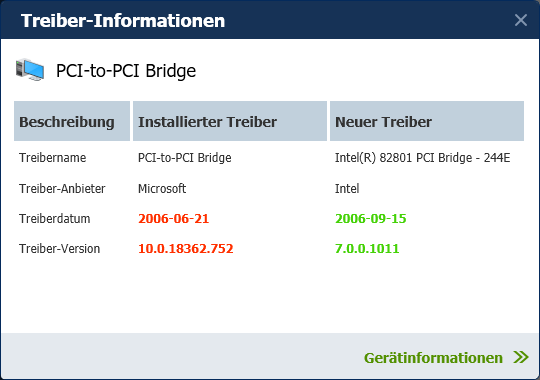This screenshot has width=540, height=380.
Task: Click the Treiber-Version row label
Action: pyautogui.click(x=60, y=249)
